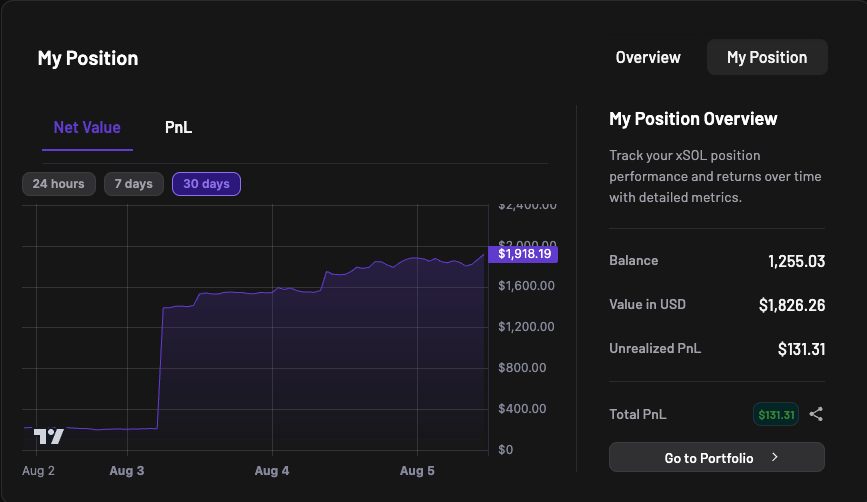Click the Aug 4 date marker on axis

(x=271, y=470)
